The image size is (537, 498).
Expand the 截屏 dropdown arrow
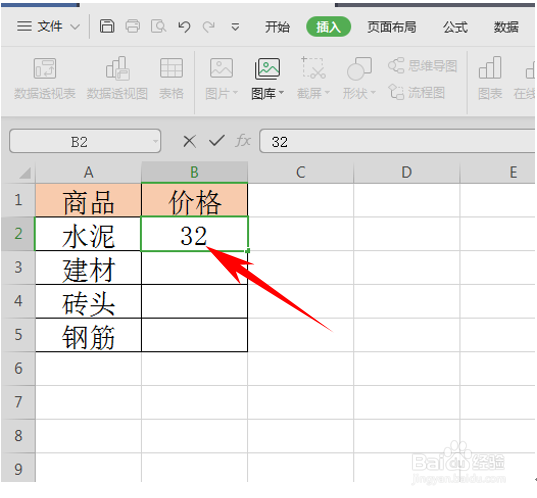(327, 93)
